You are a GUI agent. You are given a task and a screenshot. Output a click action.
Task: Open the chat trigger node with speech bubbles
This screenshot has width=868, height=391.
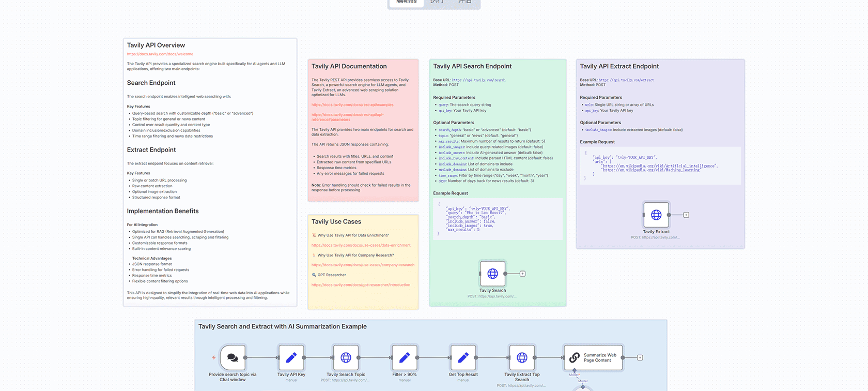click(x=233, y=357)
